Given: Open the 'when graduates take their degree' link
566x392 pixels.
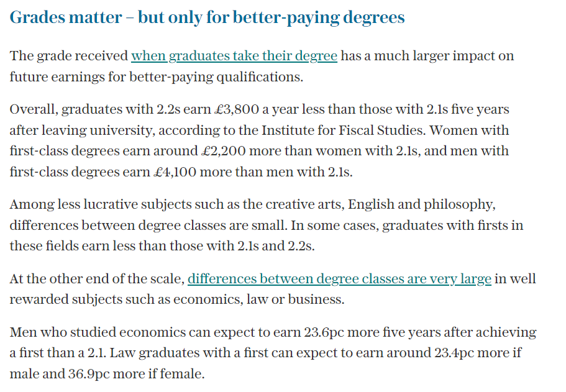Looking at the screenshot, I should coord(234,56).
